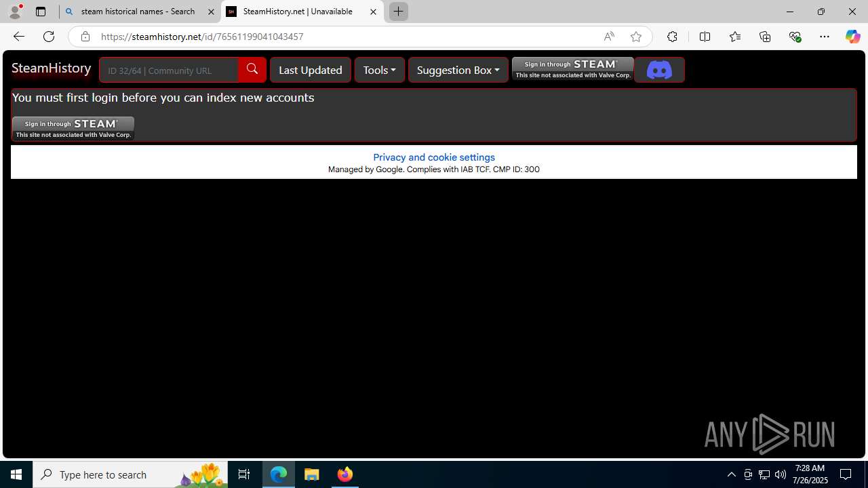The height and width of the screenshot is (488, 868).
Task: Sign in through Steam below login warning
Action: pyautogui.click(x=73, y=128)
